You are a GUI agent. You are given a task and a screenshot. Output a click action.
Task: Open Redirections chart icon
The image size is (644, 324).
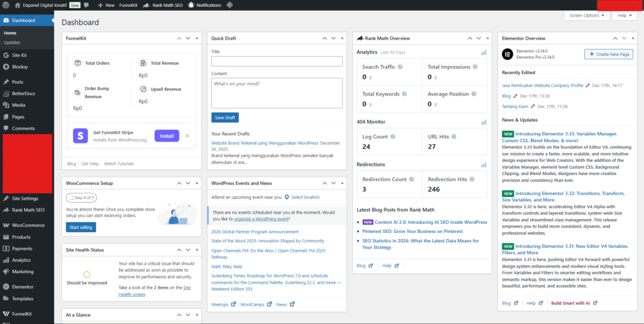pos(484,165)
